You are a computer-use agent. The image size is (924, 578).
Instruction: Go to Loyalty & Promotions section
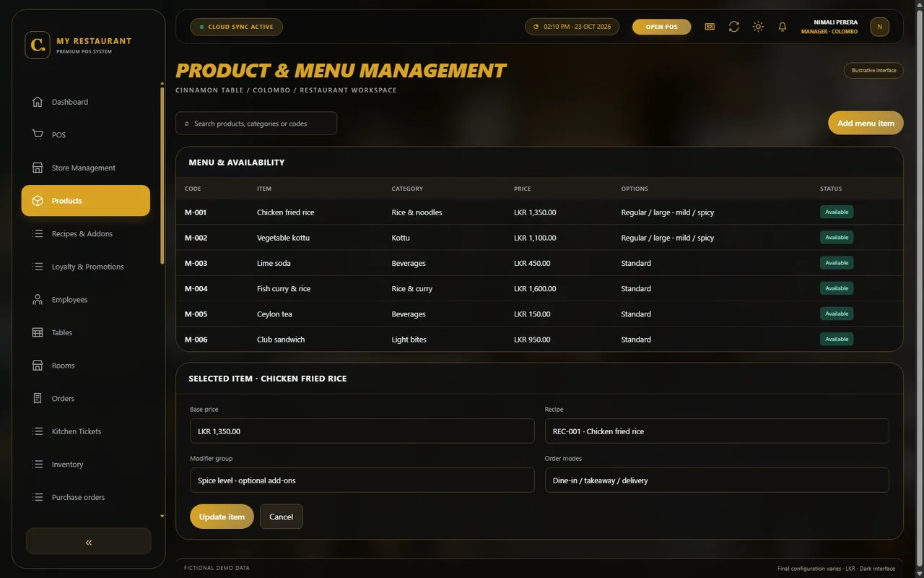pyautogui.click(x=86, y=267)
